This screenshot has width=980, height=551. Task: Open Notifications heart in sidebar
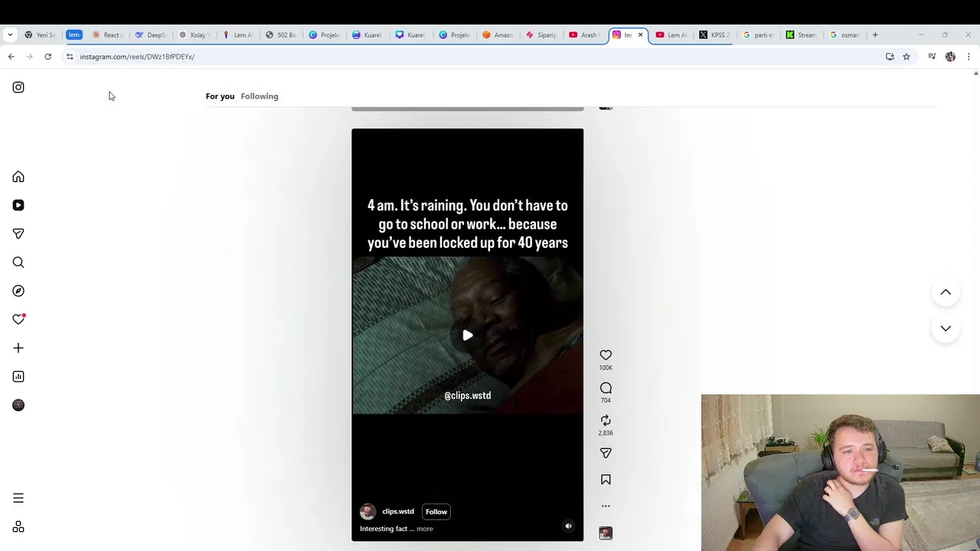(x=18, y=319)
